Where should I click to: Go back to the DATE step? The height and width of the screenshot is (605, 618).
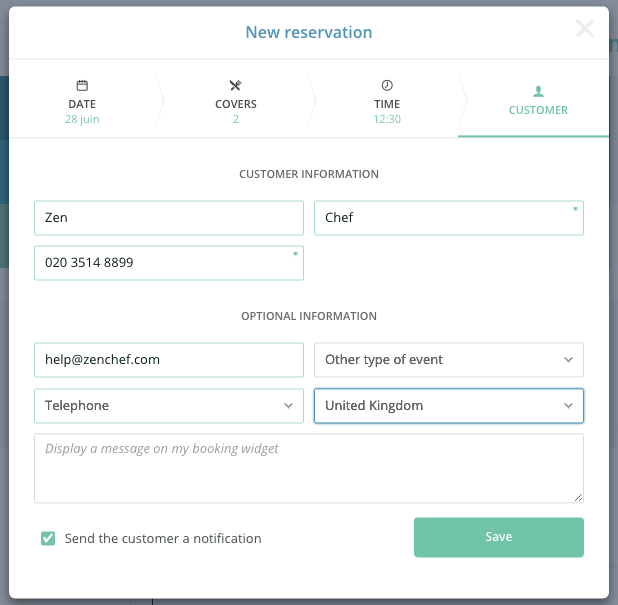click(x=82, y=102)
